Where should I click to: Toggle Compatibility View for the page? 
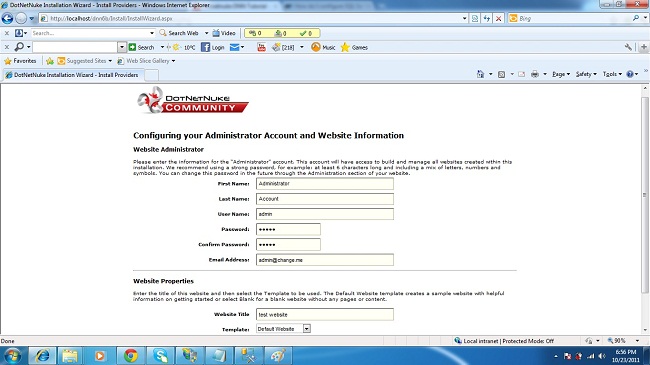pos(475,19)
